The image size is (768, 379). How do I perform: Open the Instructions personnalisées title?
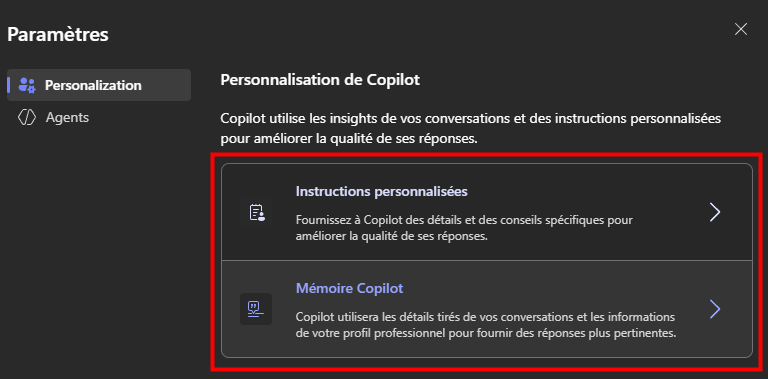point(382,191)
